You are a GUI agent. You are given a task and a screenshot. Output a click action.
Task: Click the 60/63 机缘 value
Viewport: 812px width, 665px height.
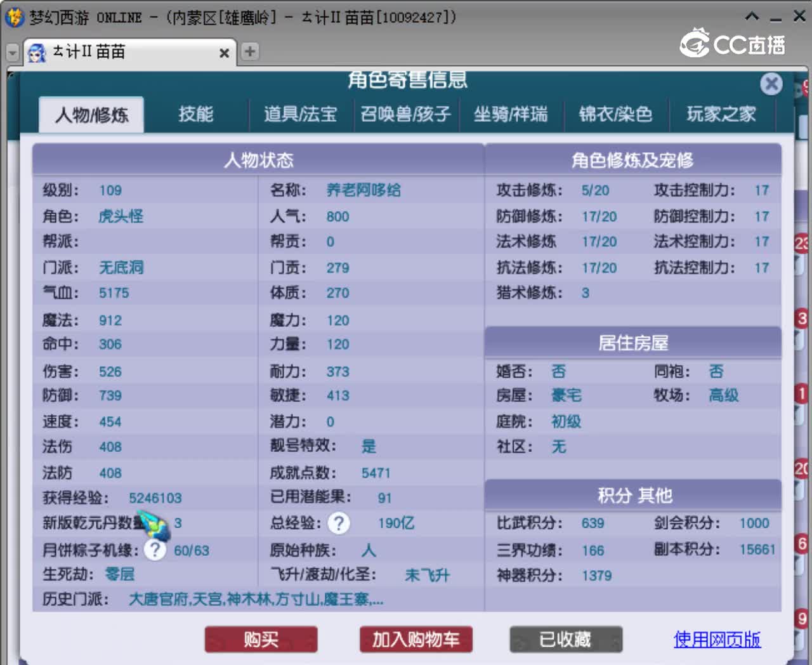(x=192, y=550)
